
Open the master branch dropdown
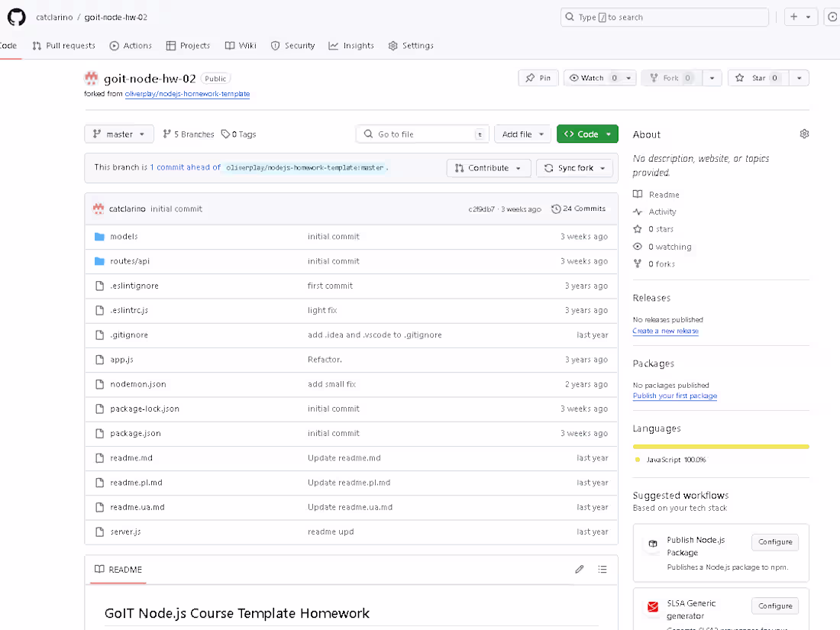click(x=118, y=133)
